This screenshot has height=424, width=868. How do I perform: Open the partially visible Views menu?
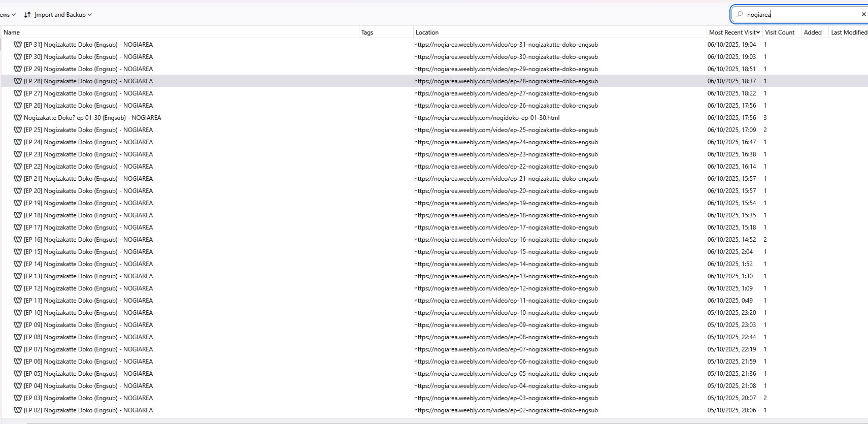pos(8,15)
